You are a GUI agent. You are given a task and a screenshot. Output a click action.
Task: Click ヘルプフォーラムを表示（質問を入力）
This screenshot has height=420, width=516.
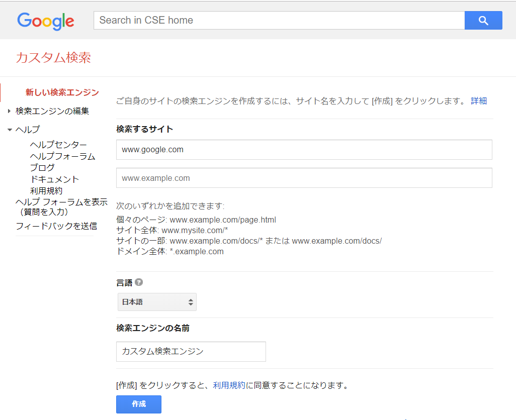coord(61,206)
